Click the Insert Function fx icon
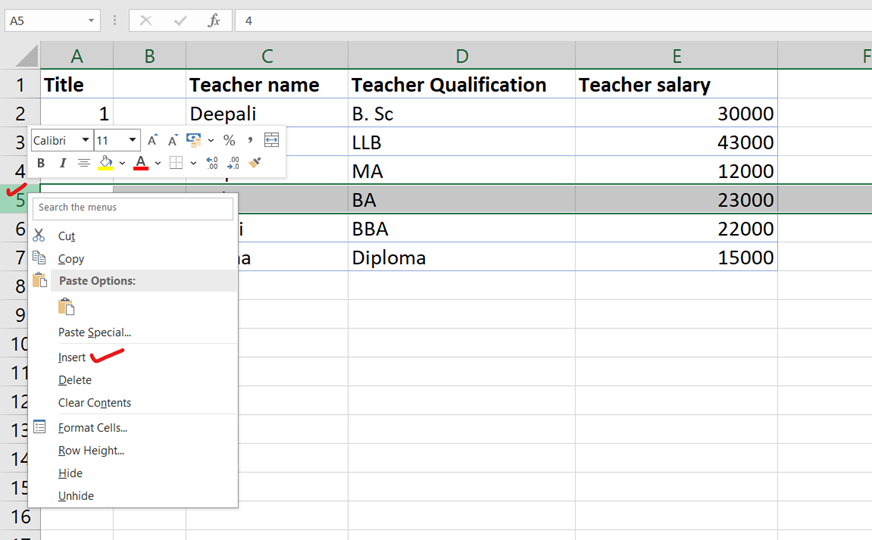Image resolution: width=872 pixels, height=540 pixels. pyautogui.click(x=213, y=20)
